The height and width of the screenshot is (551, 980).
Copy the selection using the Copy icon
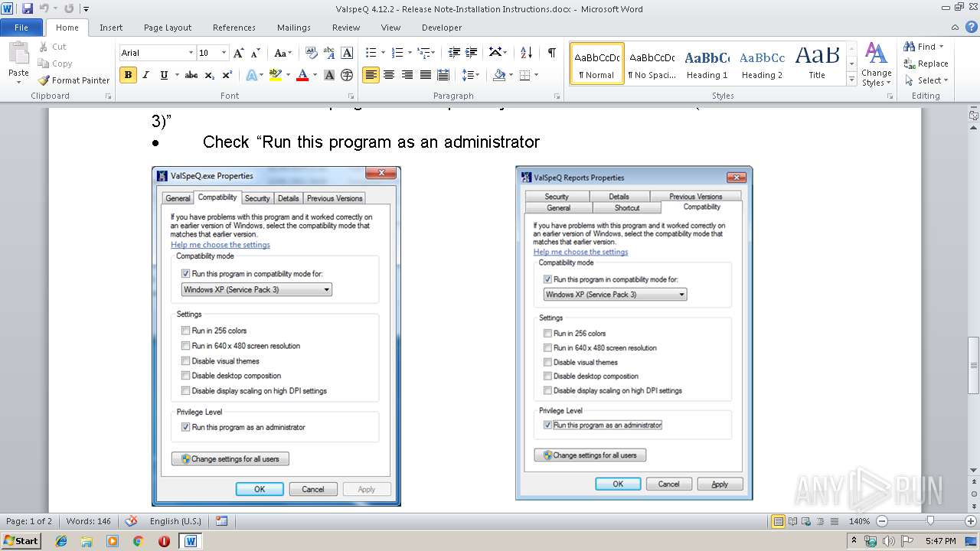click(44, 64)
